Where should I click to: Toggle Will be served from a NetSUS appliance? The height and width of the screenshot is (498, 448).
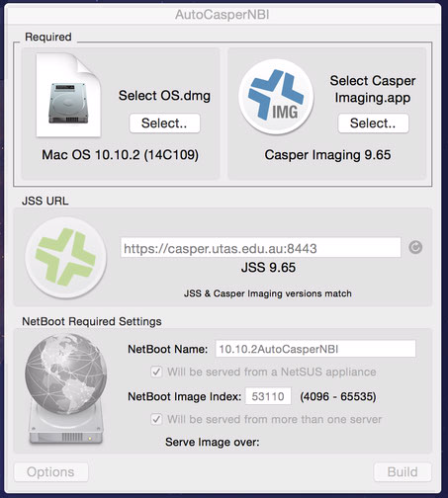[156, 372]
